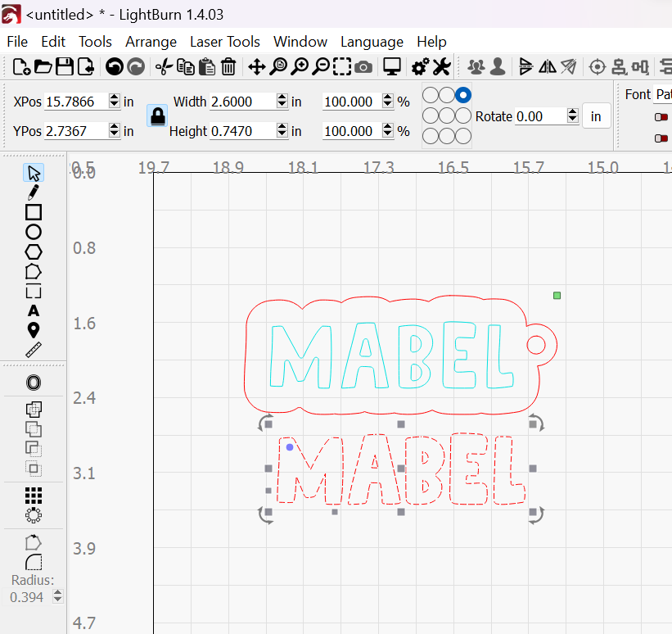Screen dimensions: 672x634
Task: Open the Arrange menu
Action: (151, 42)
